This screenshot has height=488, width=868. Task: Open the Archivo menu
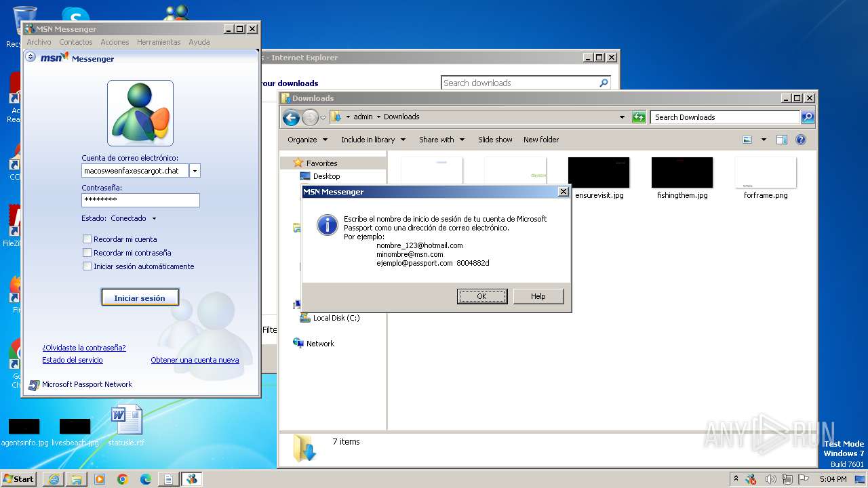point(39,42)
